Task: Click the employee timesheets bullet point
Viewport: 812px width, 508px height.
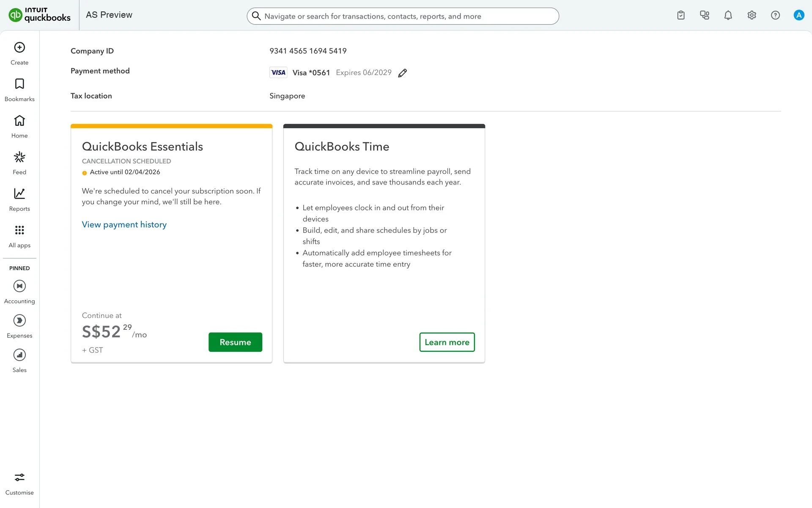Action: point(377,258)
